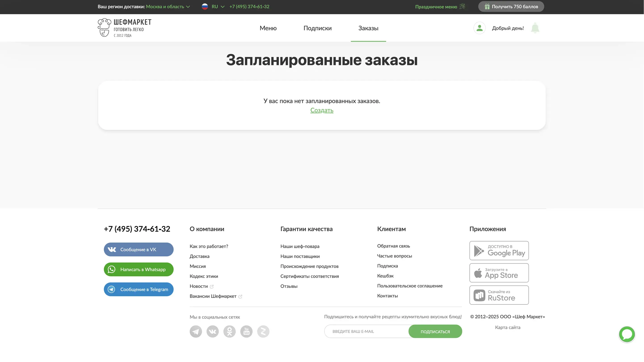
Task: Click the Написать в Whatsapp button
Action: coord(139,269)
